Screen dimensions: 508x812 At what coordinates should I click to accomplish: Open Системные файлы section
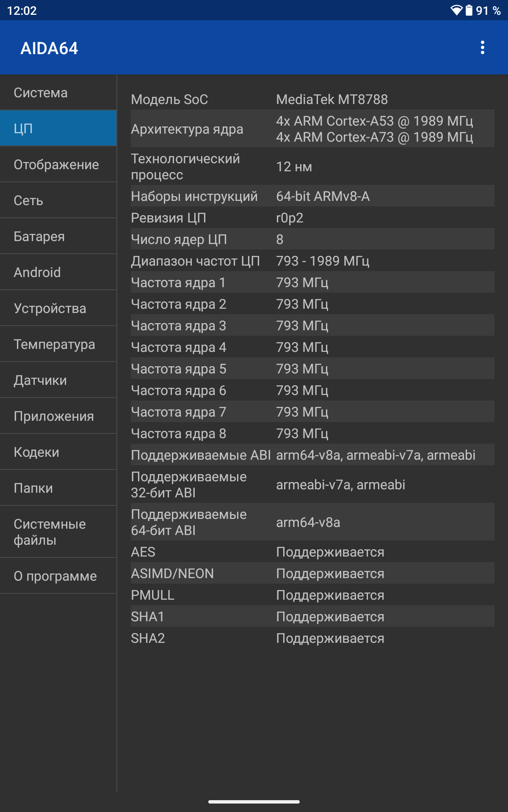(58, 532)
